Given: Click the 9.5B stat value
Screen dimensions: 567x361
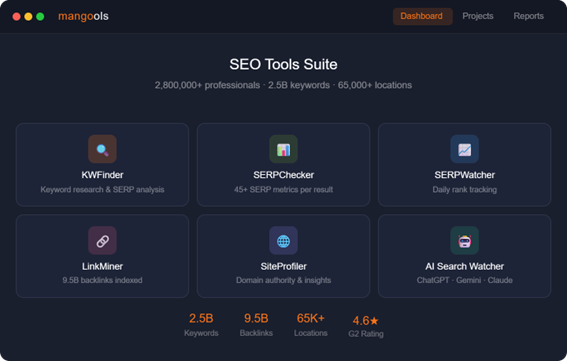Looking at the screenshot, I should 256,319.
